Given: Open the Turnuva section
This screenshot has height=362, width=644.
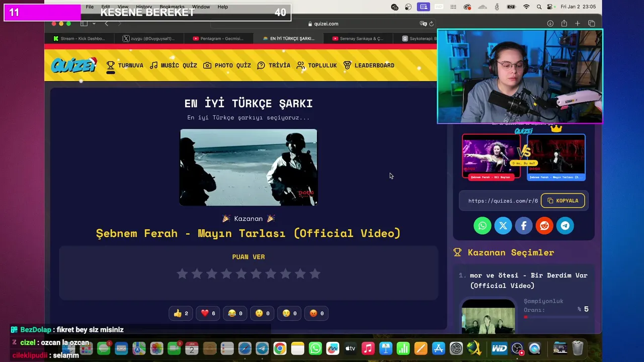Looking at the screenshot, I should pyautogui.click(x=125, y=65).
